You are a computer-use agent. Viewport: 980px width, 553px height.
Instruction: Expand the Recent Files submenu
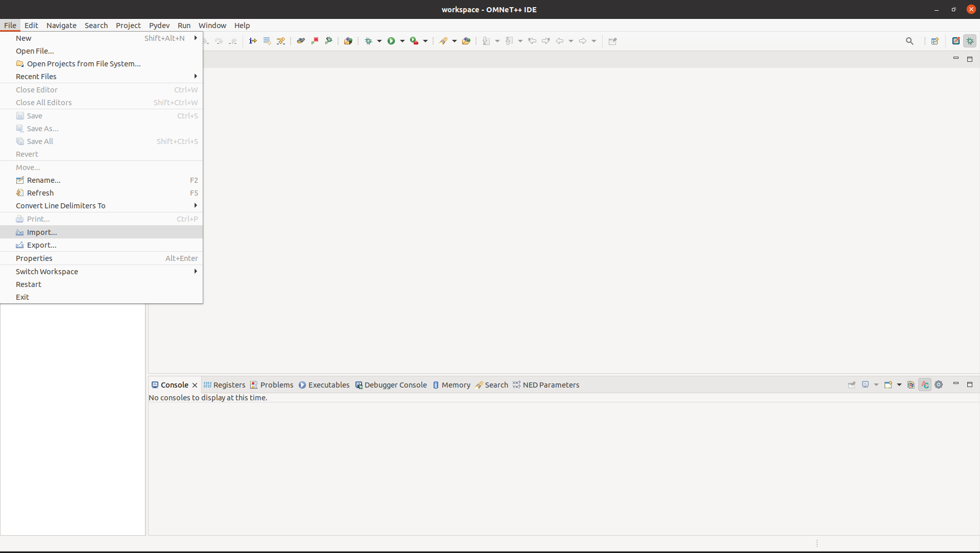(102, 77)
